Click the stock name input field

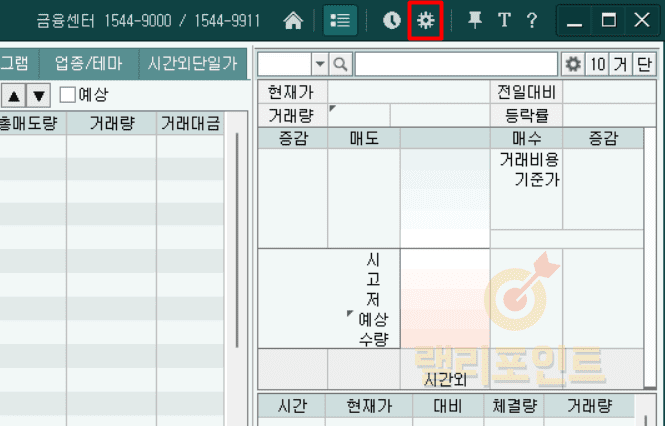click(456, 64)
